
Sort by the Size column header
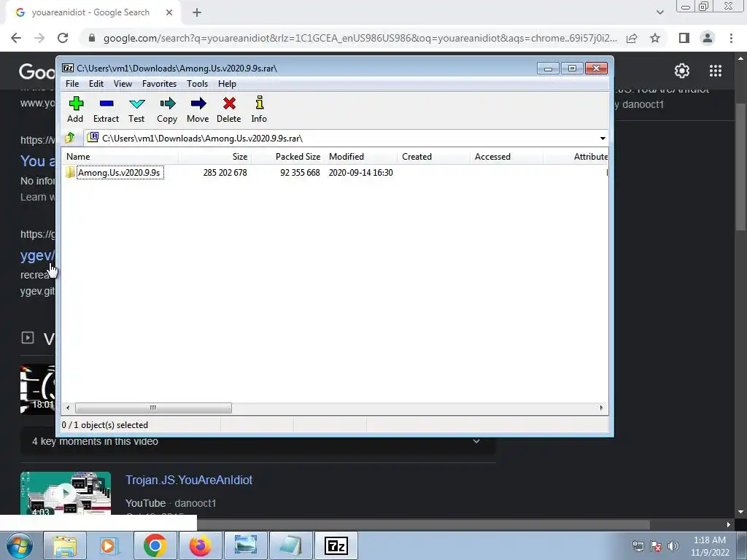click(x=215, y=157)
